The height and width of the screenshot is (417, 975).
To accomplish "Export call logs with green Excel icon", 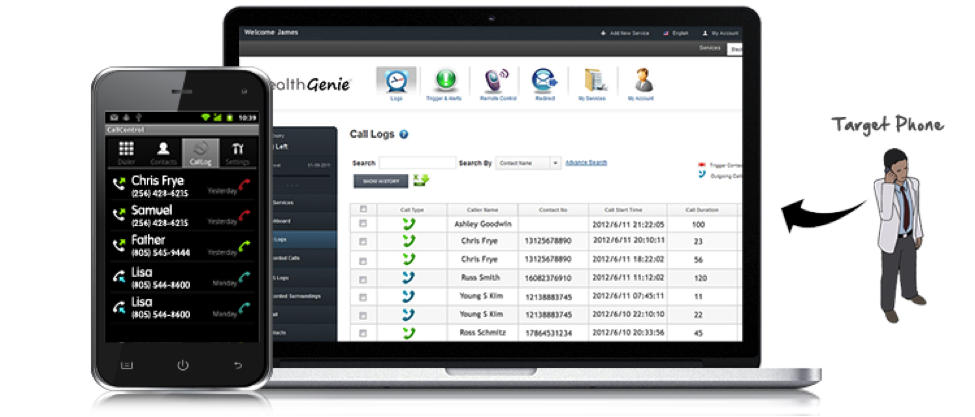I will point(421,180).
